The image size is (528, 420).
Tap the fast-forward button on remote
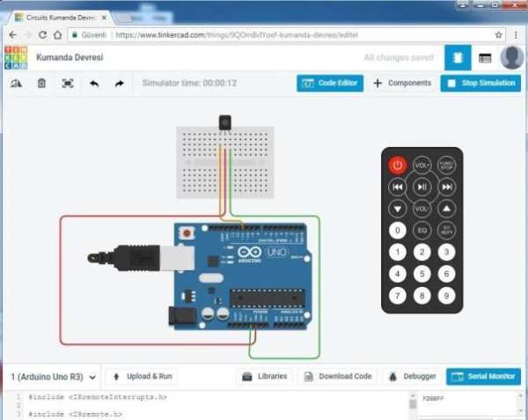pos(446,187)
